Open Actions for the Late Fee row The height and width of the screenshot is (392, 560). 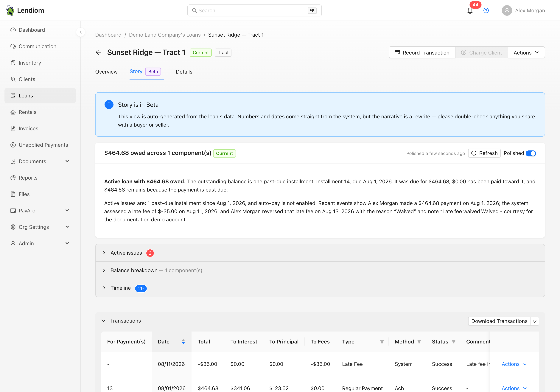tap(514, 364)
